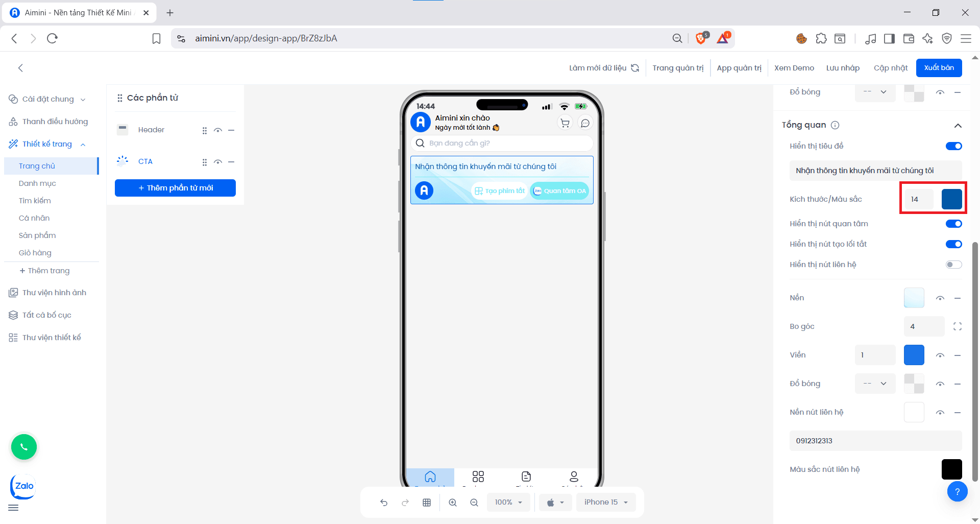Open the iPhone 15 device dropdown
This screenshot has width=980, height=524.
605,502
